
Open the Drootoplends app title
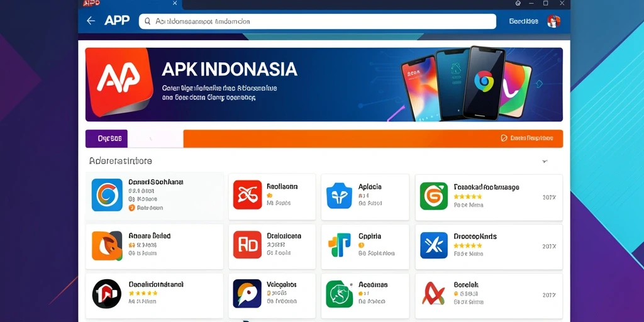(x=475, y=236)
